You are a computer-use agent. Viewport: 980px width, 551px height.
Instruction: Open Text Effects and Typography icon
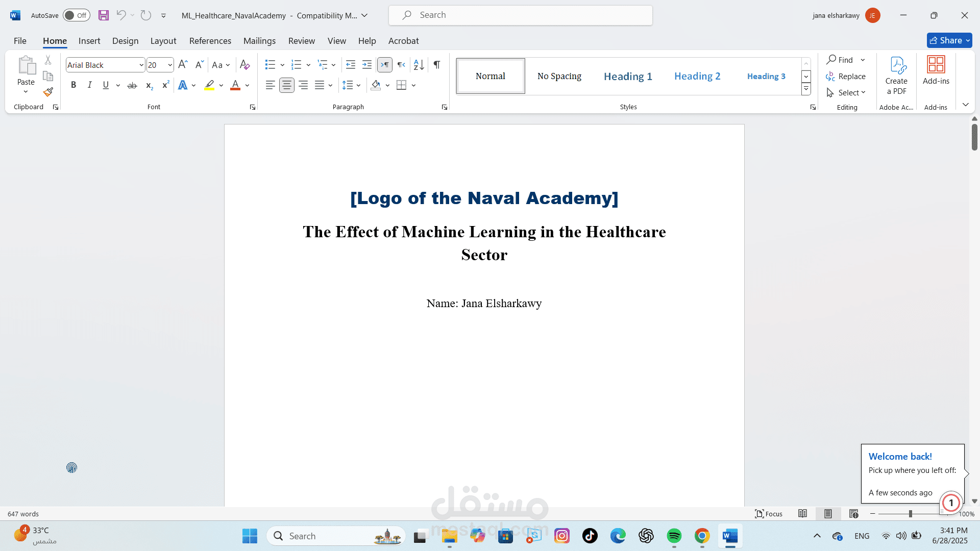tap(183, 85)
